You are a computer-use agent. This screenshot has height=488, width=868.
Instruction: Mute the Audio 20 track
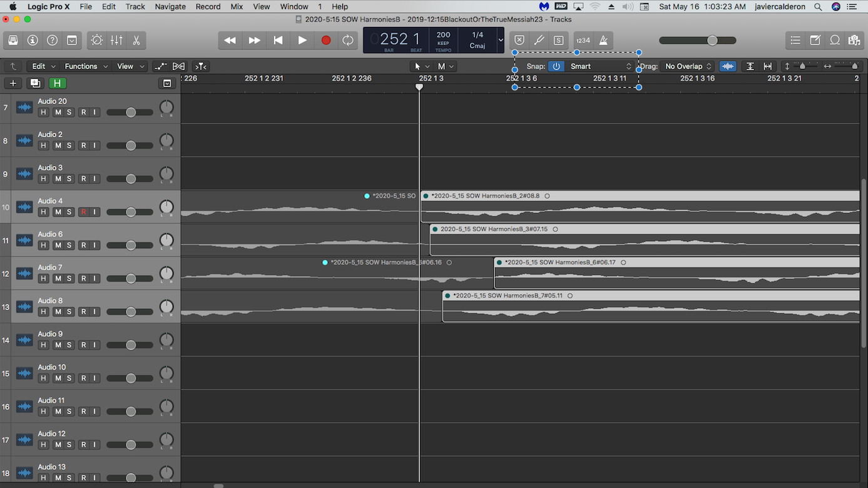coord(58,113)
